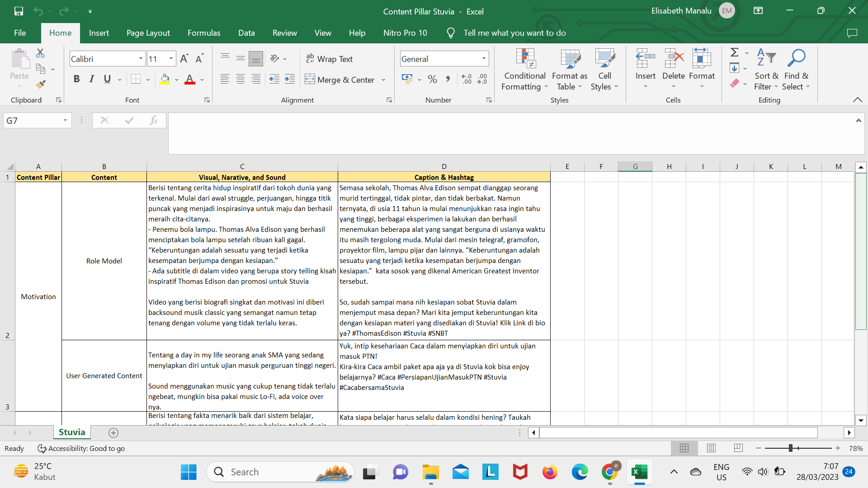Open Conditional Formatting dropdown
Image resolution: width=868 pixels, height=488 pixels.
coord(525,69)
